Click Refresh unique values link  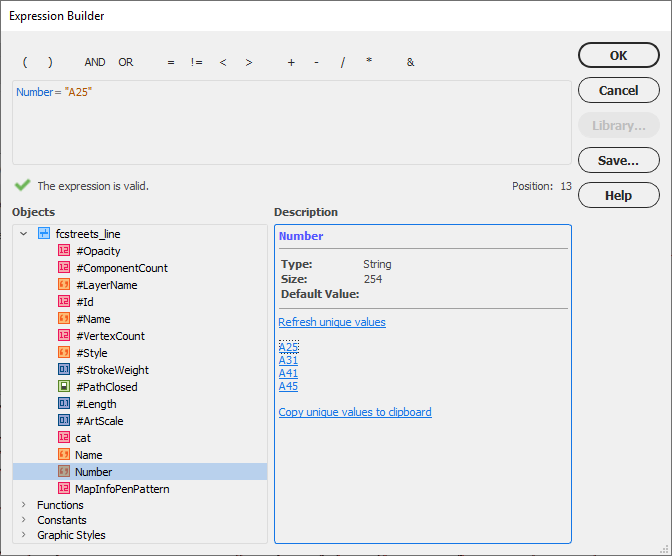332,322
